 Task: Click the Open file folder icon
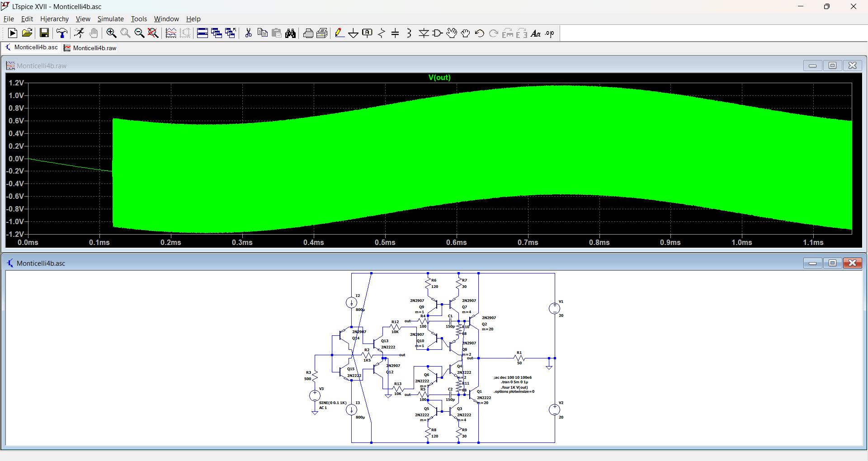[27, 33]
